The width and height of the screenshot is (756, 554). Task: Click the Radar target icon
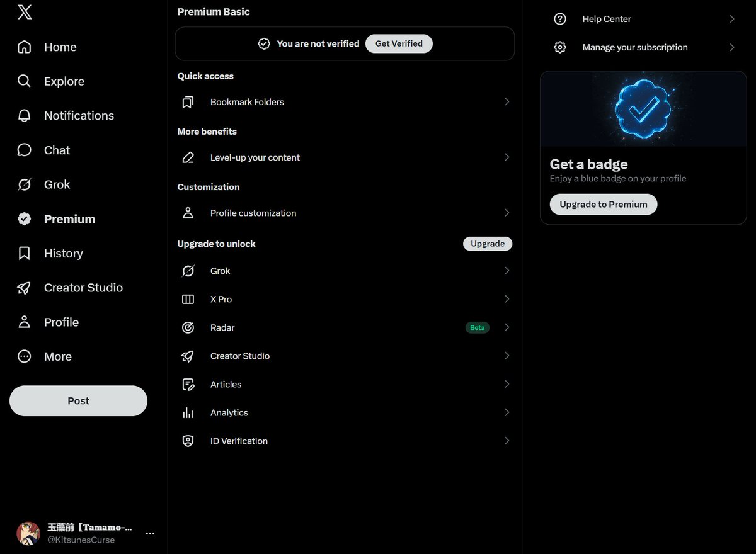[188, 327]
